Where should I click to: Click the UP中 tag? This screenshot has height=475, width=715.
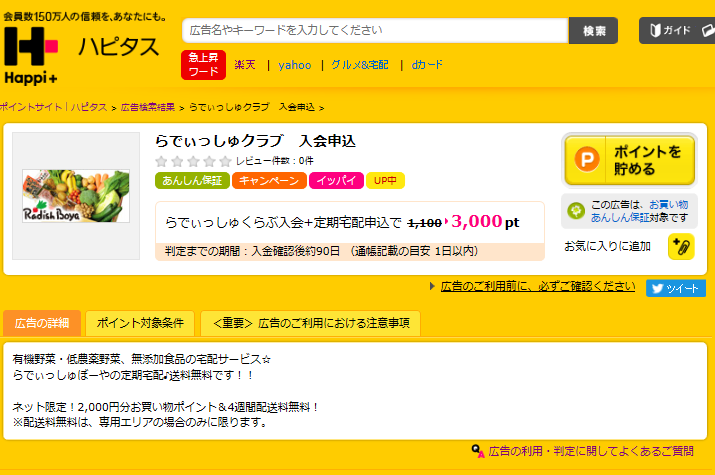pyautogui.click(x=385, y=181)
